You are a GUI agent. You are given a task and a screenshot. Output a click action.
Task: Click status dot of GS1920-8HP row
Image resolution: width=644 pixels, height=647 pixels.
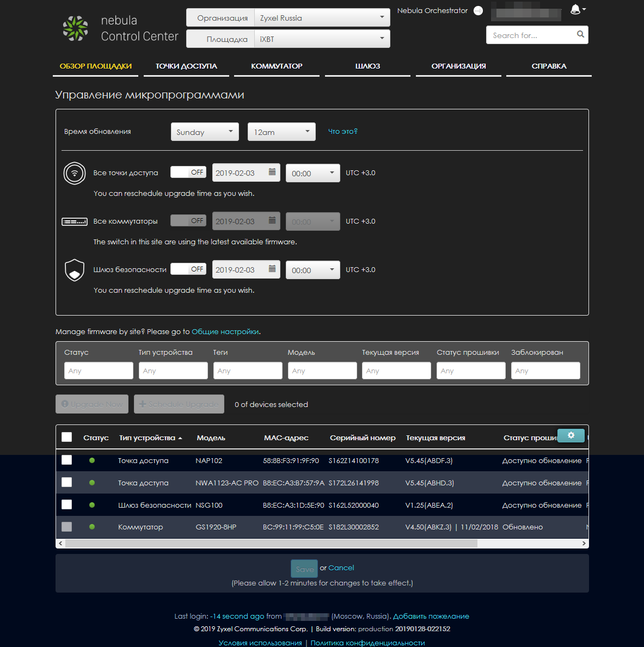[92, 527]
